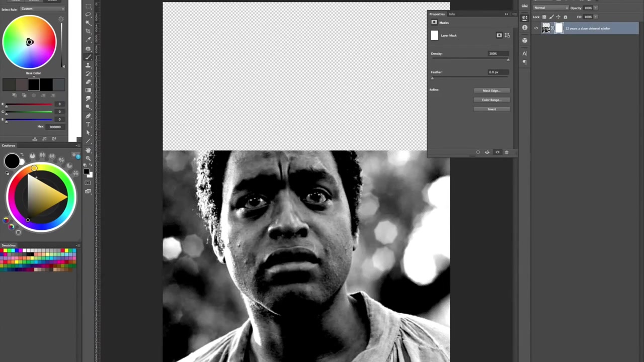The height and width of the screenshot is (362, 644).
Task: Click the Mask Edge button
Action: [x=492, y=90]
